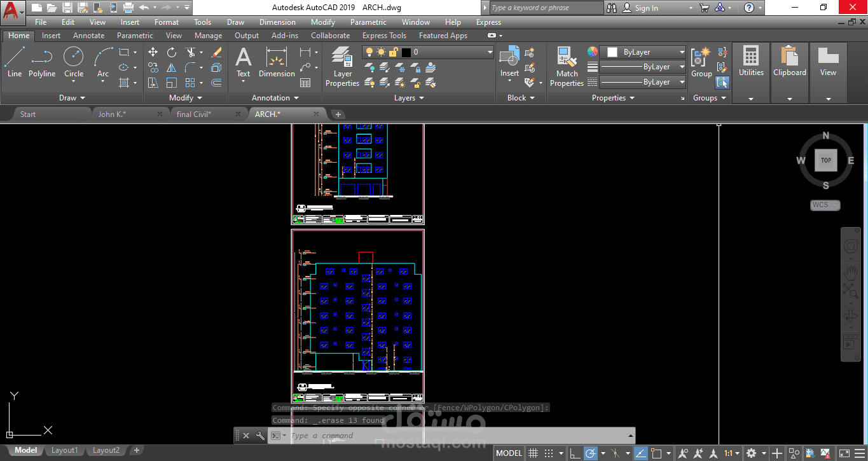Toggle the MODEL space button in status bar
The image size is (868, 461).
509,453
